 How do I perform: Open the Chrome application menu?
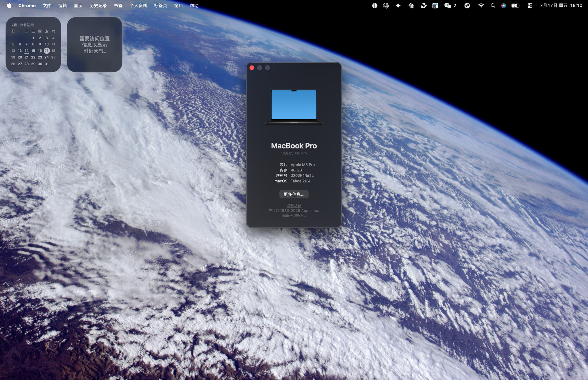click(x=27, y=6)
